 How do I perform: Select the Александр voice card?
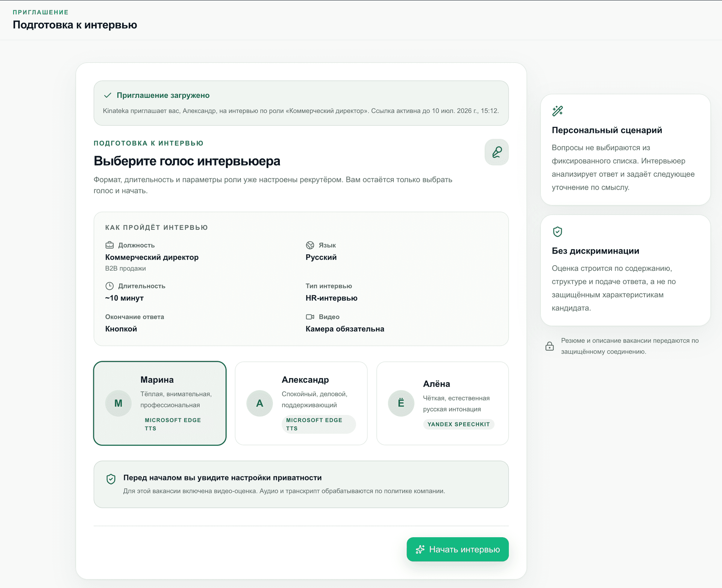(x=301, y=403)
